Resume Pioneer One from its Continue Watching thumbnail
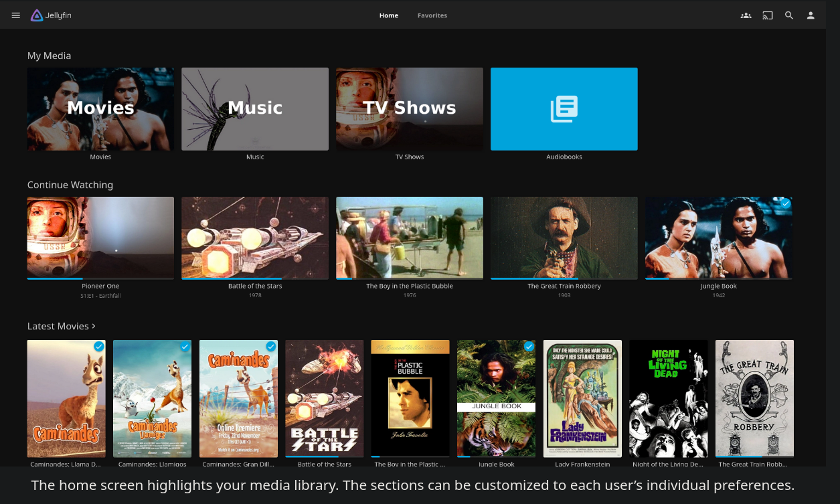The width and height of the screenshot is (840, 504). 100,238
